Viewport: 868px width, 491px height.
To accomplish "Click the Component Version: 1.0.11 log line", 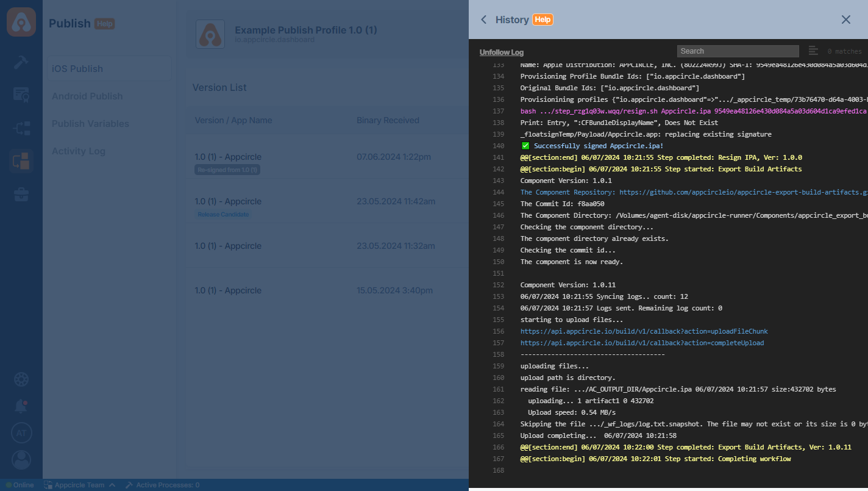I will pyautogui.click(x=567, y=285).
